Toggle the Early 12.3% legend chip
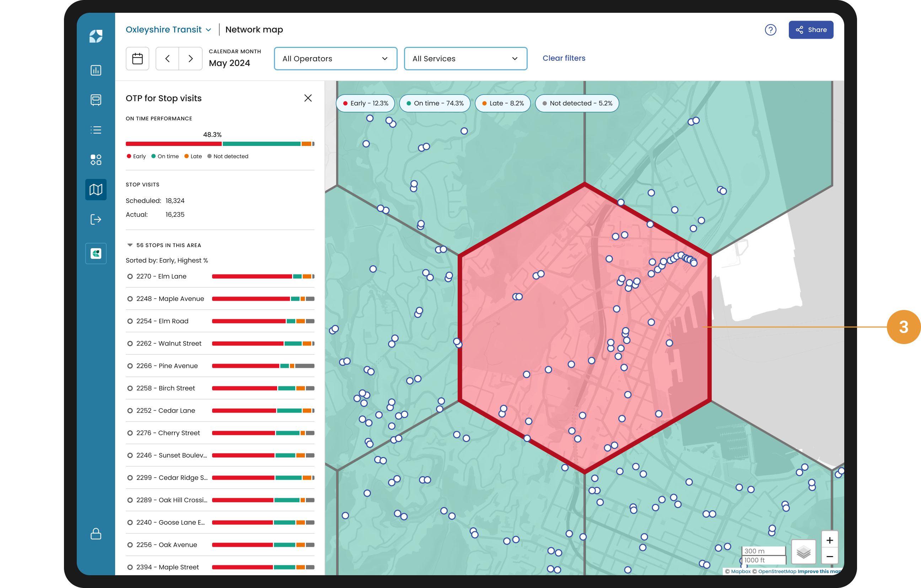Screen dimensions: 921x588 (x=365, y=103)
